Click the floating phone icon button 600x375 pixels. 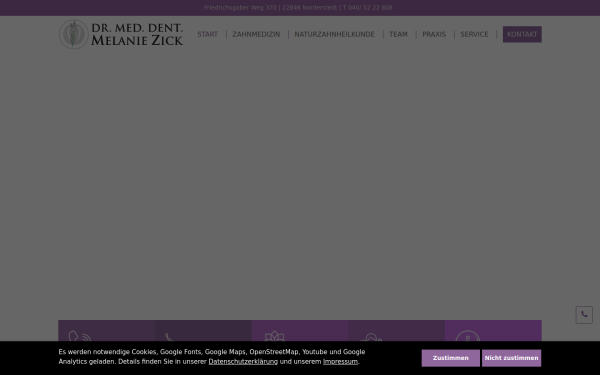(584, 315)
